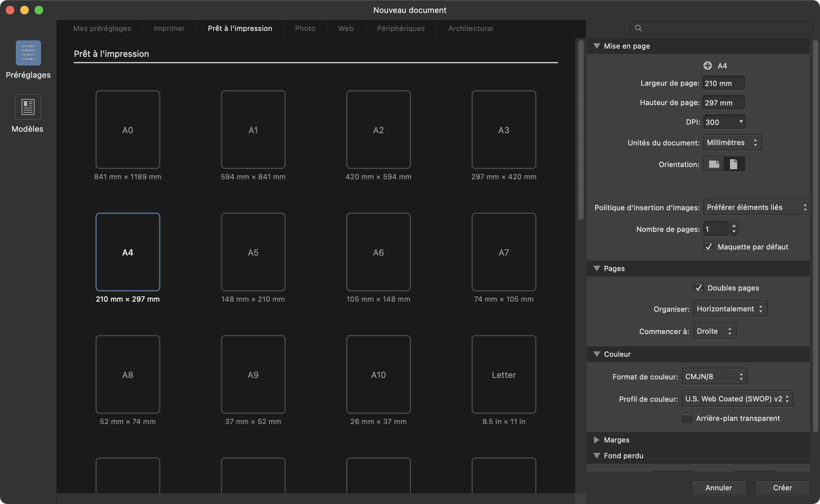The image size is (820, 504).
Task: Collapse the Mise en page section
Action: pos(596,46)
